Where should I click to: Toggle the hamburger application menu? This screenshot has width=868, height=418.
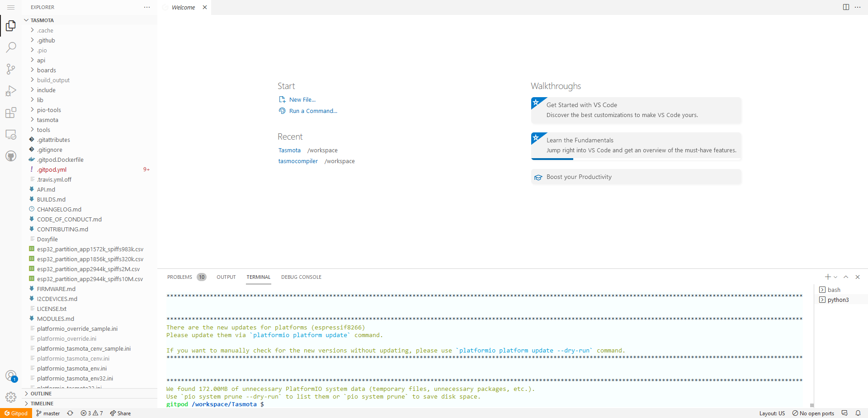point(11,7)
